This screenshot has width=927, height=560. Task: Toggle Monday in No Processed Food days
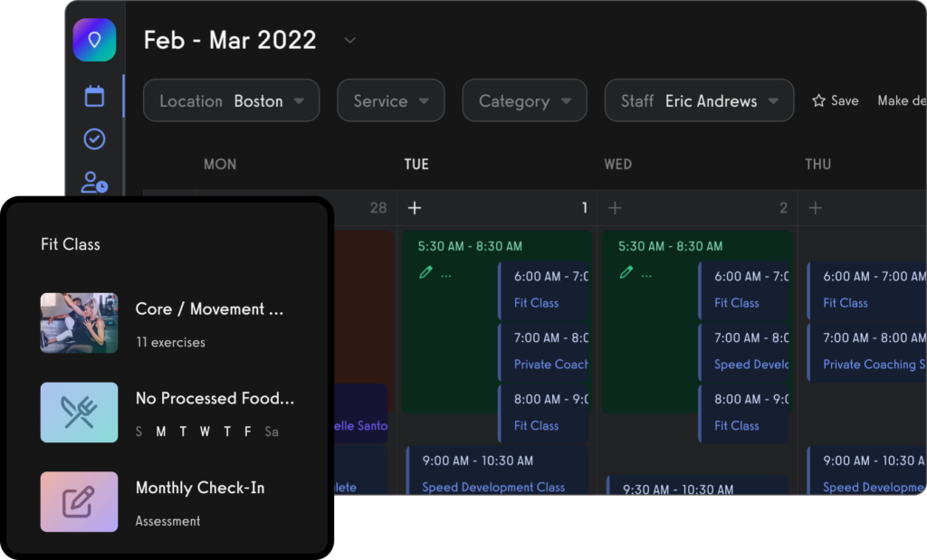point(160,432)
